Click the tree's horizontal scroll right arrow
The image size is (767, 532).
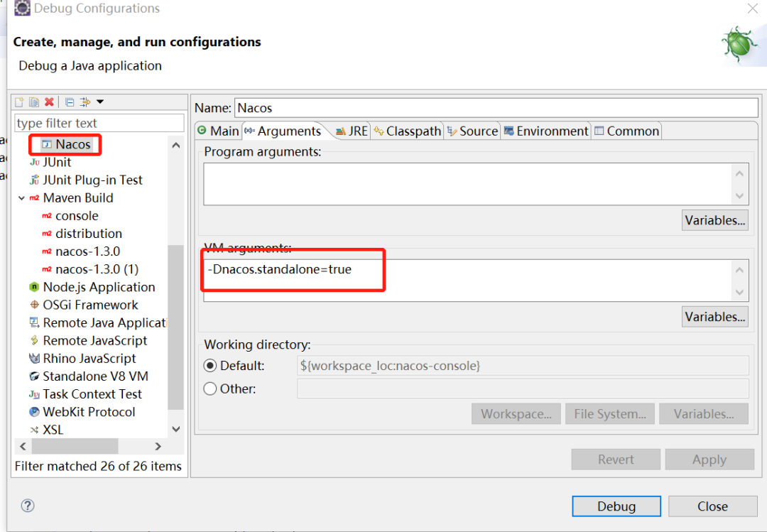click(x=158, y=446)
